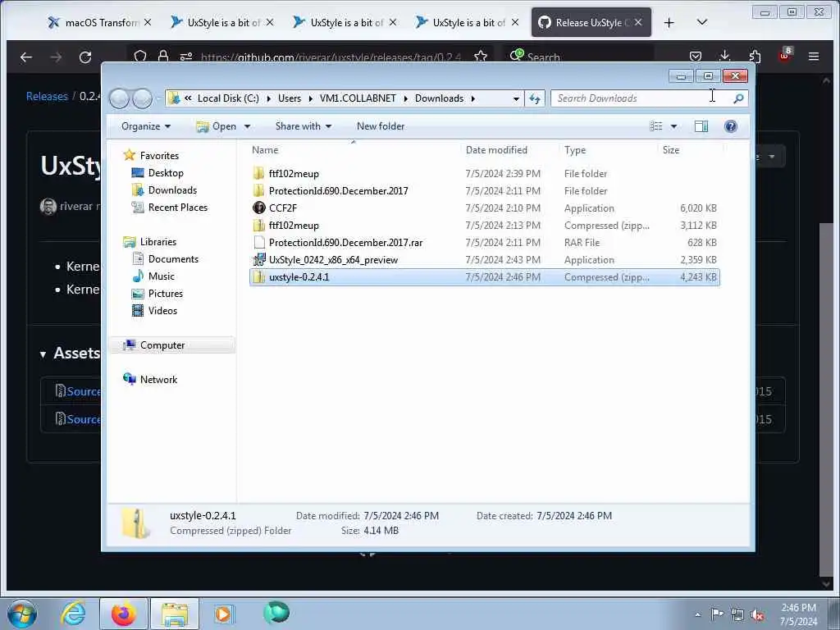Click the Releases link on GitHub page
Screen dimensions: 840x630
pyautogui.click(x=47, y=97)
